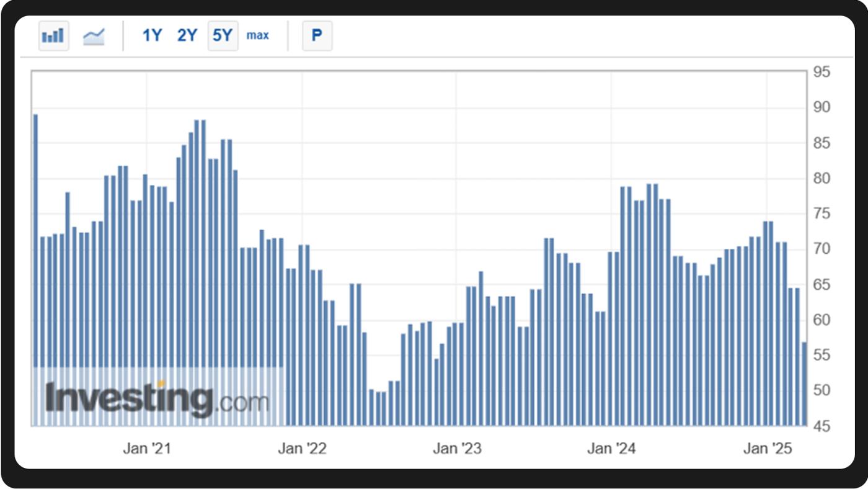Select the 1Y time range
This screenshot has width=868, height=489.
(x=152, y=36)
